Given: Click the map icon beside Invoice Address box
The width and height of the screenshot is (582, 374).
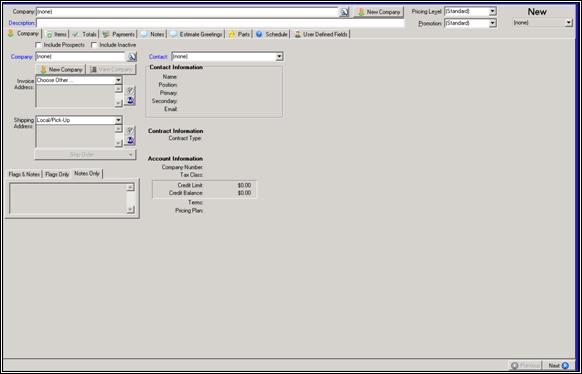Looking at the screenshot, I should pos(130,100).
